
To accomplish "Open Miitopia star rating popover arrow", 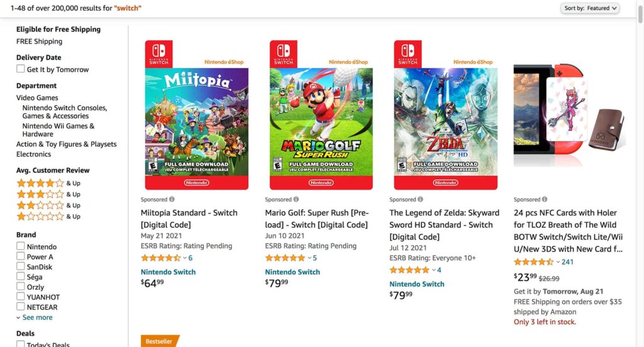I will (184, 258).
